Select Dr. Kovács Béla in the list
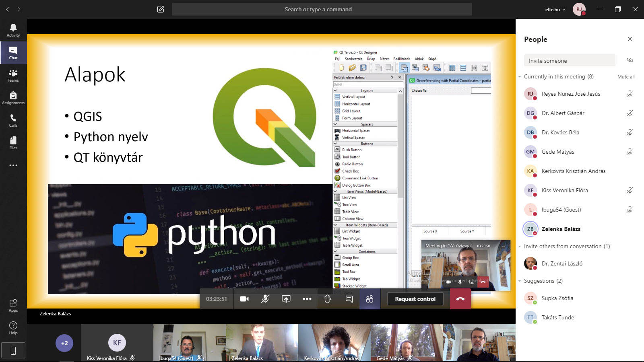Image resolution: width=644 pixels, height=362 pixels. coord(580,132)
